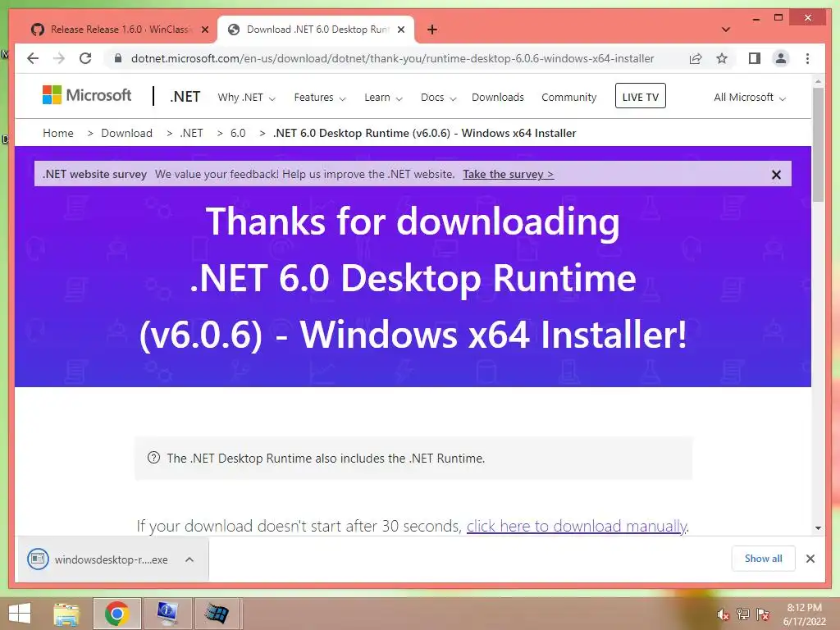This screenshot has width=840, height=630.
Task: Click the Microsoft logo
Action: point(87,95)
